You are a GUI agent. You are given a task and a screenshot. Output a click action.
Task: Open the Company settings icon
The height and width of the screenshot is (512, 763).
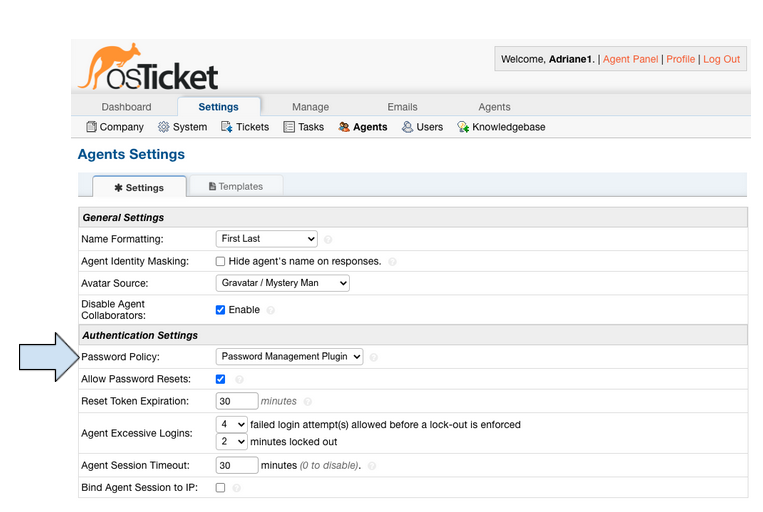pyautogui.click(x=92, y=127)
